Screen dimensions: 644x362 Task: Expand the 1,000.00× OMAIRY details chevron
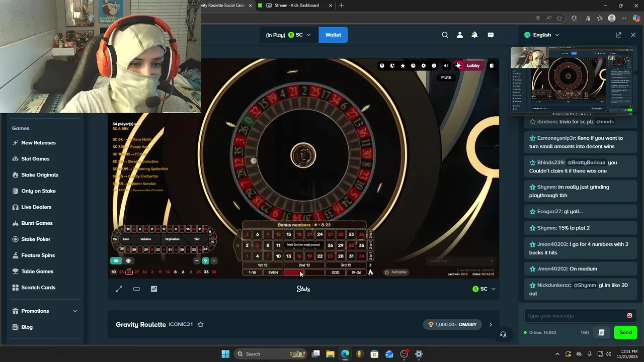(x=491, y=325)
